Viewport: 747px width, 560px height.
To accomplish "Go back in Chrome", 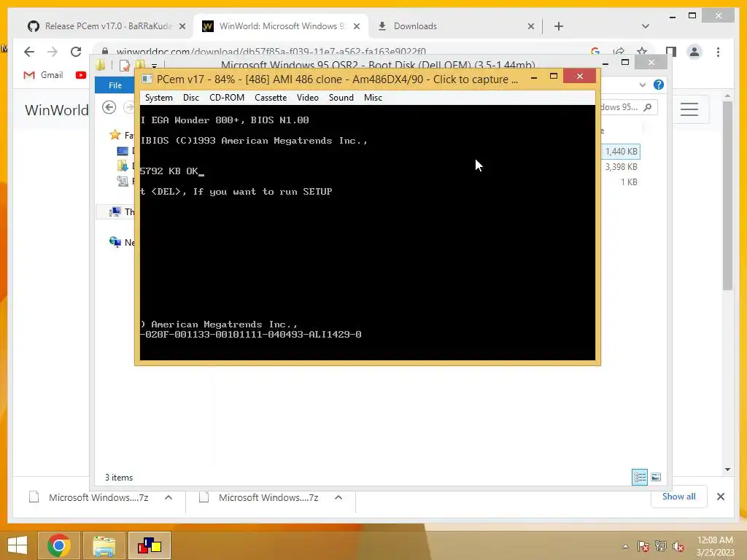I will click(29, 52).
